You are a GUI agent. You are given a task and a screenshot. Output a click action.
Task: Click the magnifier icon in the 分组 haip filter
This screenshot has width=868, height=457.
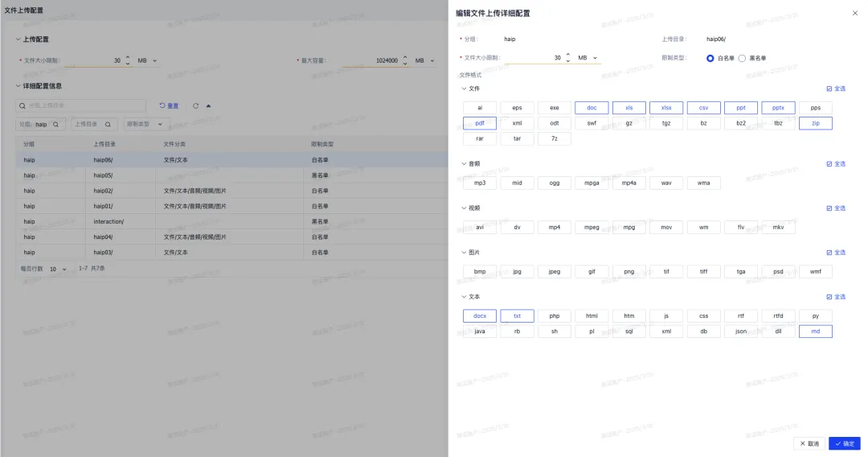point(56,125)
